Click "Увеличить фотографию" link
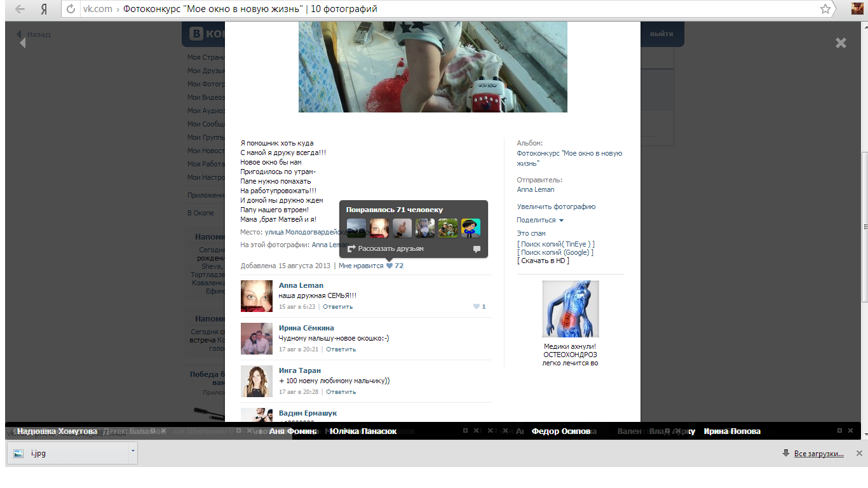 [556, 207]
